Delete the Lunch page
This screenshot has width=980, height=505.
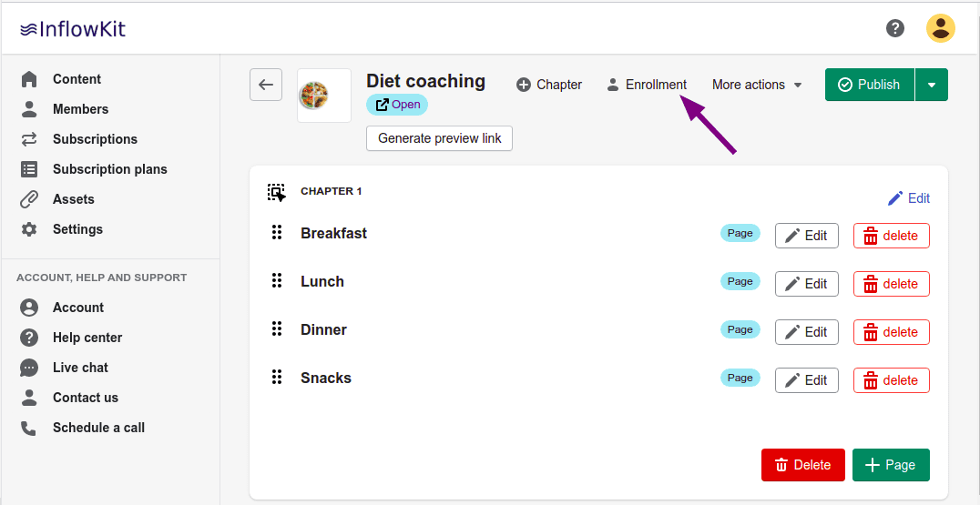(891, 284)
